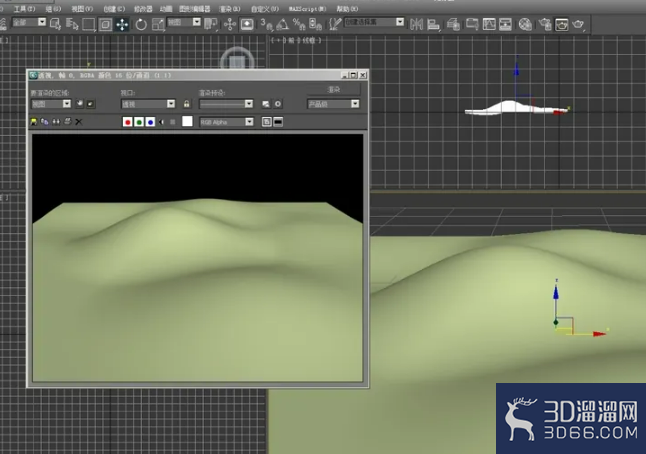Open the Tools (工具) menu
Screen dimensions: 646x454
tap(24, 9)
